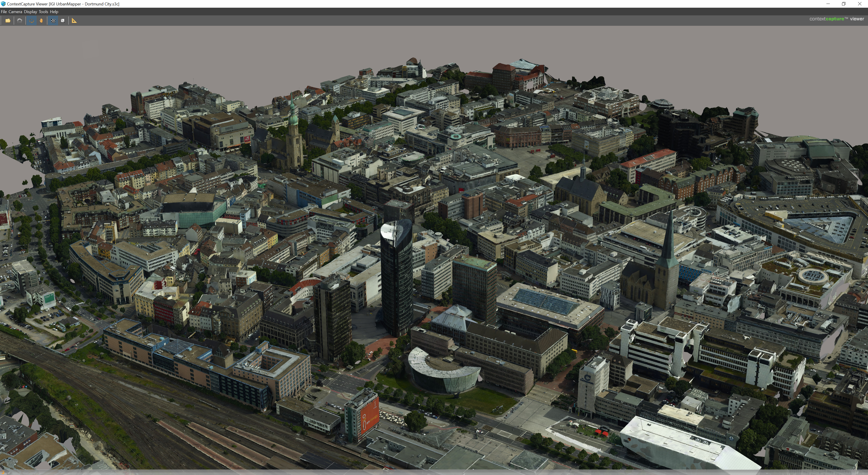The image size is (868, 475).
Task: Click the ContextCapture app icon in the title bar
Action: [x=3, y=4]
